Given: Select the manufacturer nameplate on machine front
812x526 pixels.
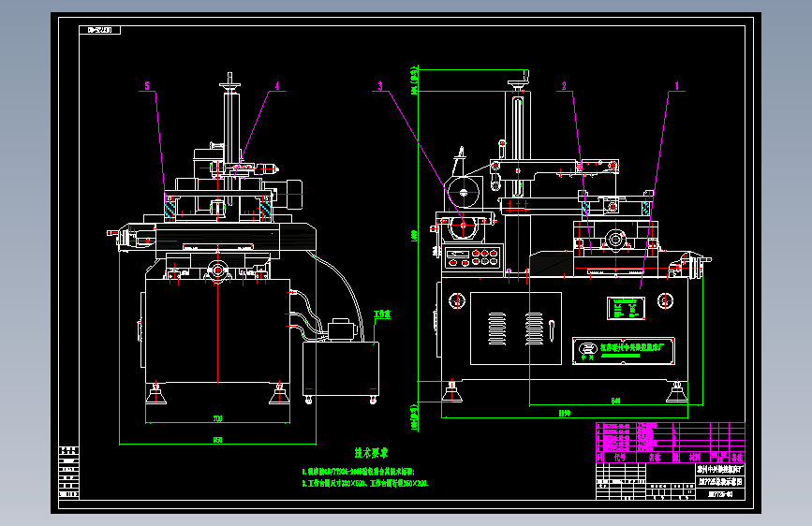Looking at the screenshot, I should click(624, 350).
